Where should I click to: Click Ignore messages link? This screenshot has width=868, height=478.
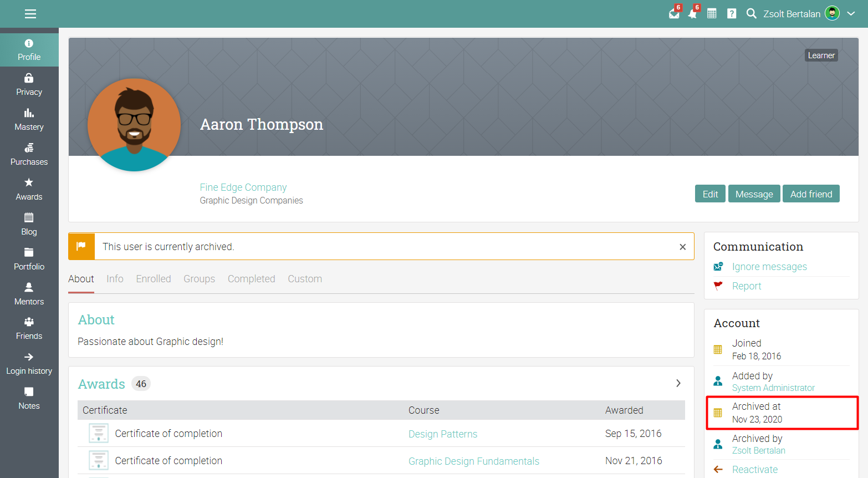tap(769, 267)
